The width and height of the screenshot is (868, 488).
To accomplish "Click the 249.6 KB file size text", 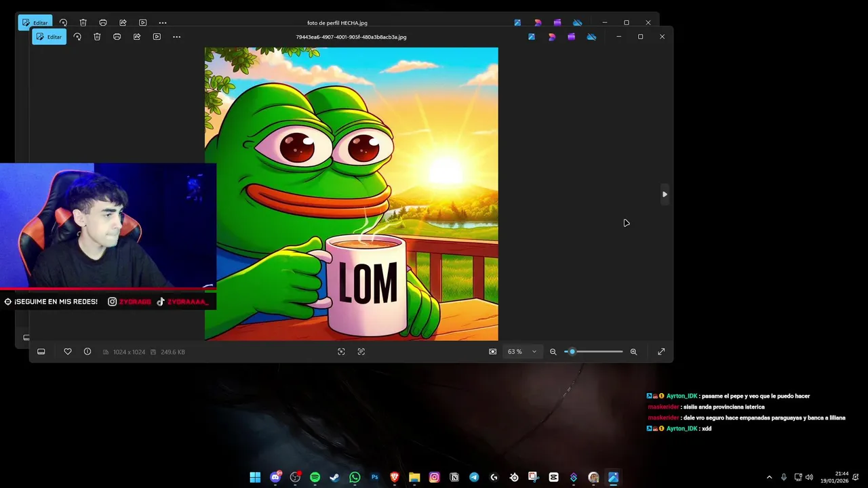I will (173, 352).
